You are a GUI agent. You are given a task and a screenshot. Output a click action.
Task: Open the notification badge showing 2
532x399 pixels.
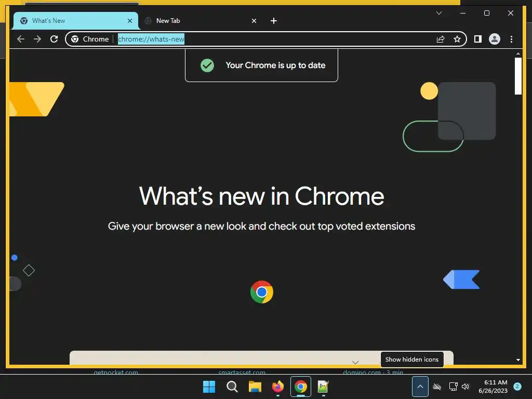(517, 387)
